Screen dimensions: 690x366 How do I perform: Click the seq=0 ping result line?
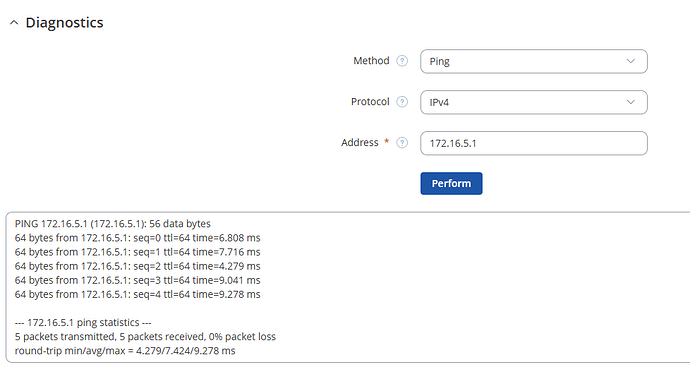pos(137,238)
